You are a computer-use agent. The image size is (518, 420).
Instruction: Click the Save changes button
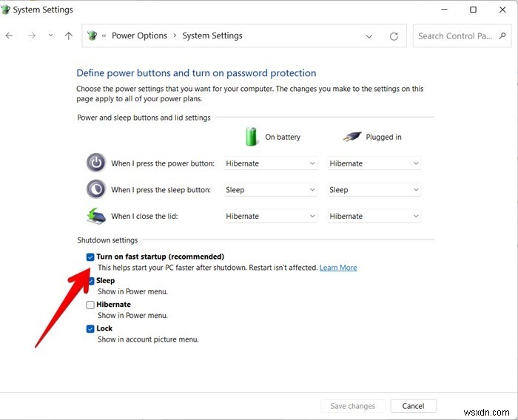point(352,406)
